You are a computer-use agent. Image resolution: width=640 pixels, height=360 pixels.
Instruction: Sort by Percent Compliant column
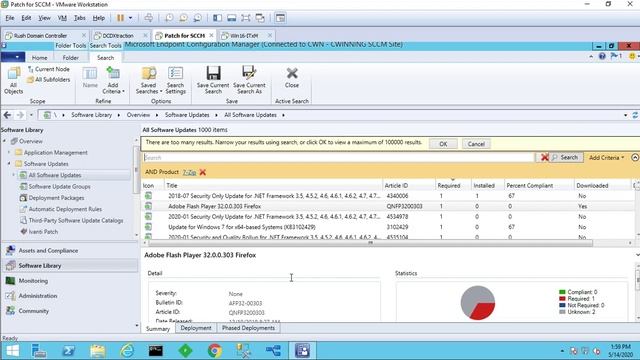click(x=539, y=186)
